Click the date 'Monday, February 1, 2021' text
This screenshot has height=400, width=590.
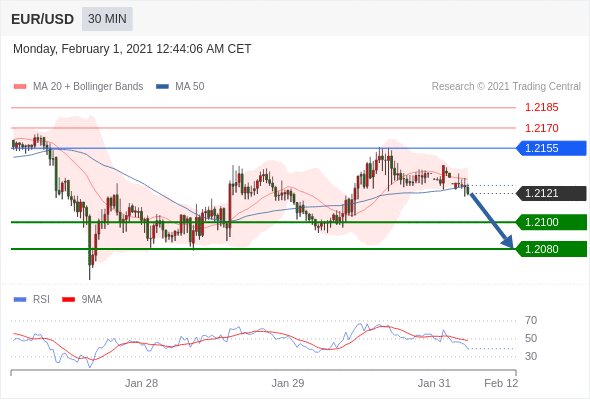click(x=83, y=49)
